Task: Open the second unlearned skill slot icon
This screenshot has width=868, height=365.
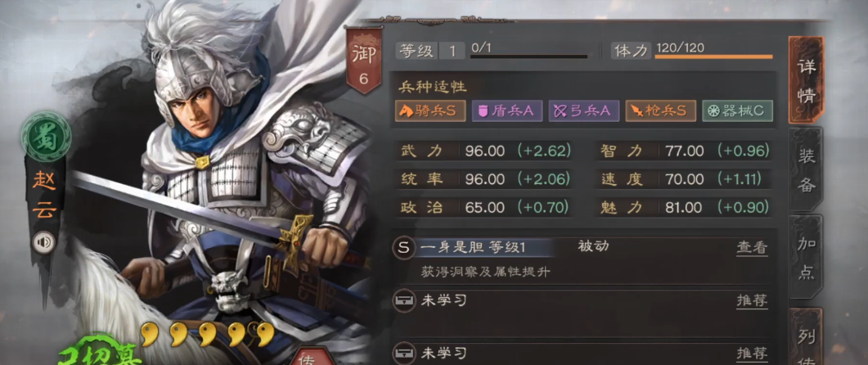Action: pos(403,353)
